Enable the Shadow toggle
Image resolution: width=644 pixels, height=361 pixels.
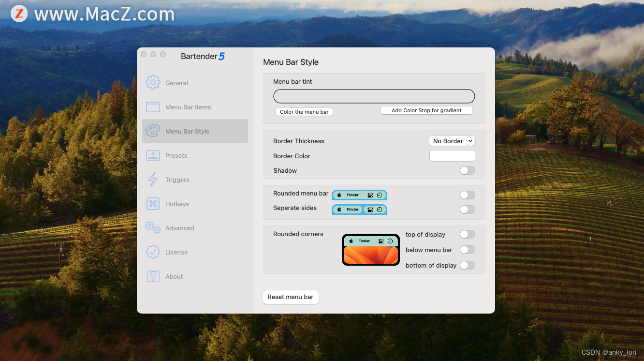[x=468, y=170]
